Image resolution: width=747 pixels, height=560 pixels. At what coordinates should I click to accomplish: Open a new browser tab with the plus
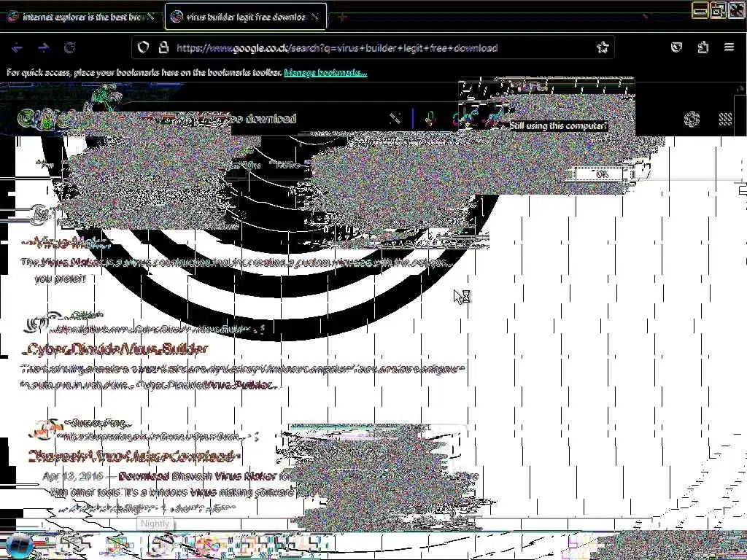pyautogui.click(x=343, y=17)
